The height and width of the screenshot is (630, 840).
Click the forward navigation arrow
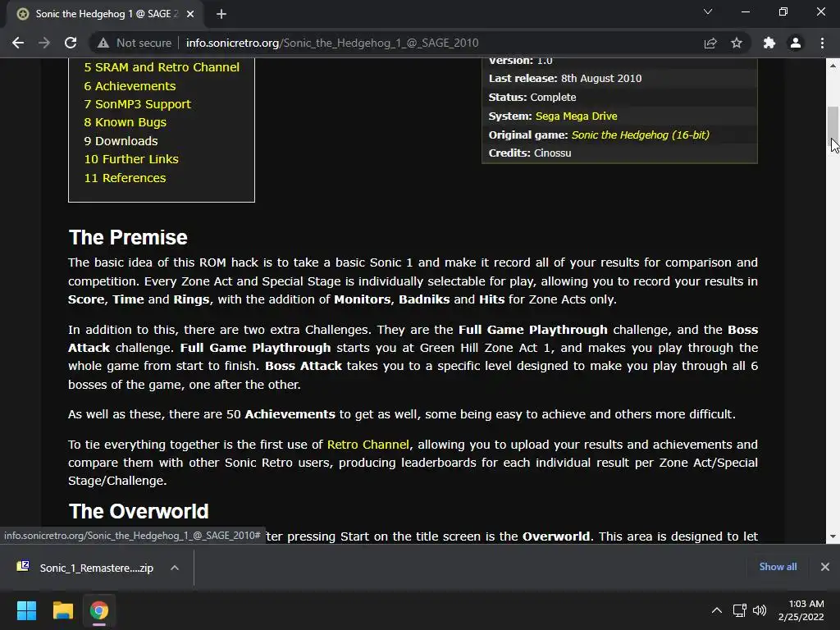(x=44, y=43)
